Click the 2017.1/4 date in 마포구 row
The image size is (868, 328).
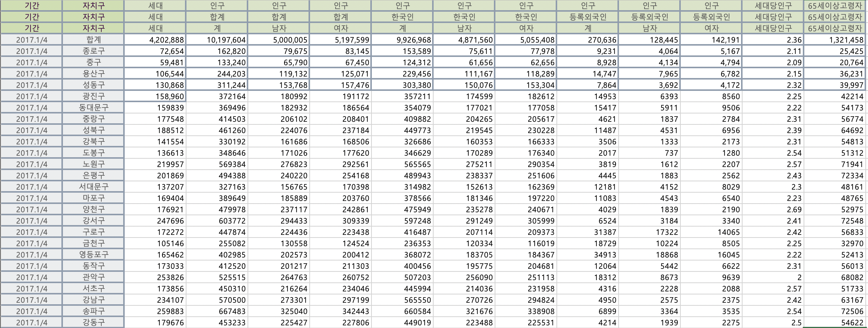coord(31,198)
